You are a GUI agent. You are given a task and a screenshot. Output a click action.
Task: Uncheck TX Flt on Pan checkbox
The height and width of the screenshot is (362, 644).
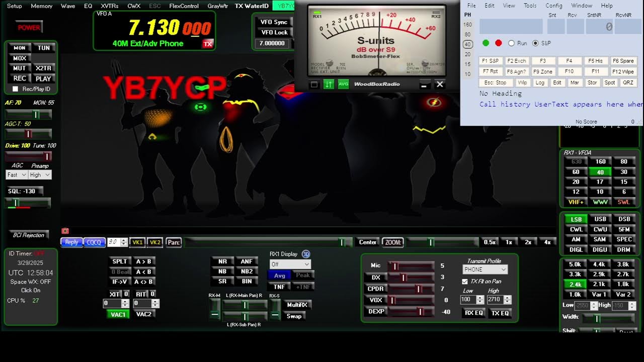click(x=465, y=282)
